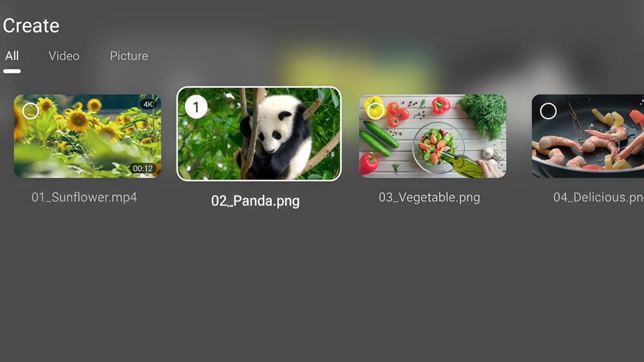Toggle selection circle on the shrimp pan picture
The height and width of the screenshot is (362, 644).
[548, 111]
